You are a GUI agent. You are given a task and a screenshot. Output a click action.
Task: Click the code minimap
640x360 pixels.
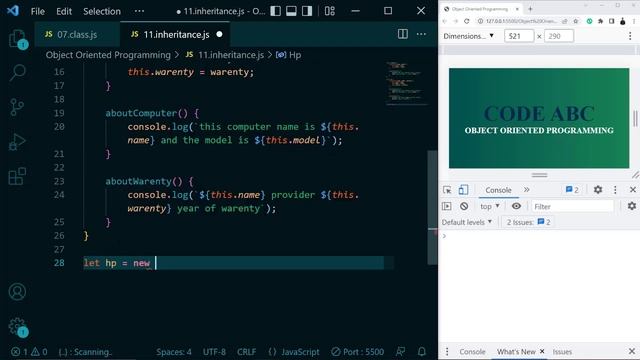[x=406, y=83]
